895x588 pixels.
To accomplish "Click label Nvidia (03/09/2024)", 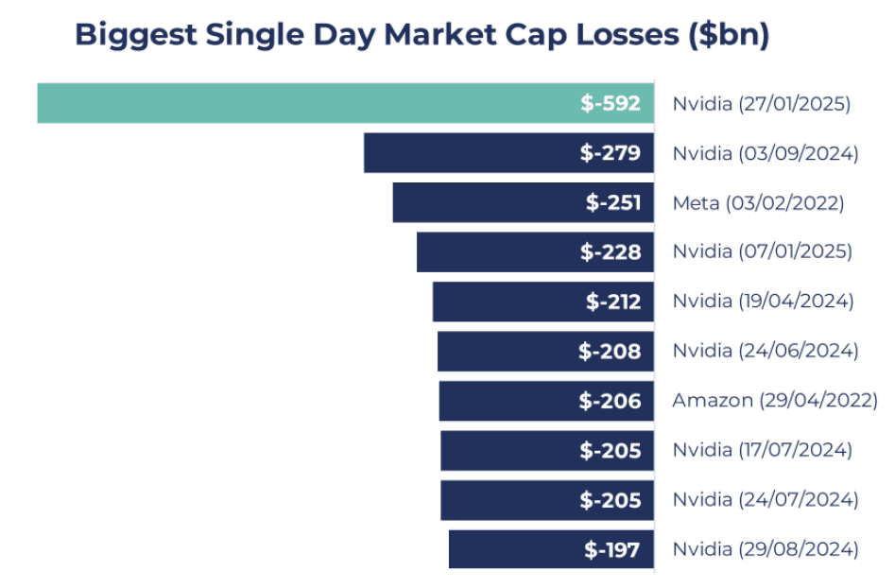I will (766, 153).
